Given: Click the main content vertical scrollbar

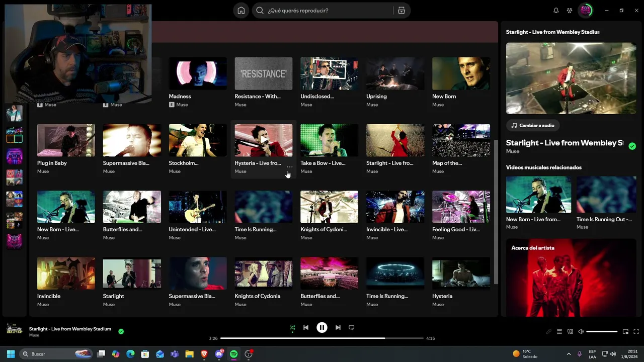Looking at the screenshot, I should click(495, 211).
